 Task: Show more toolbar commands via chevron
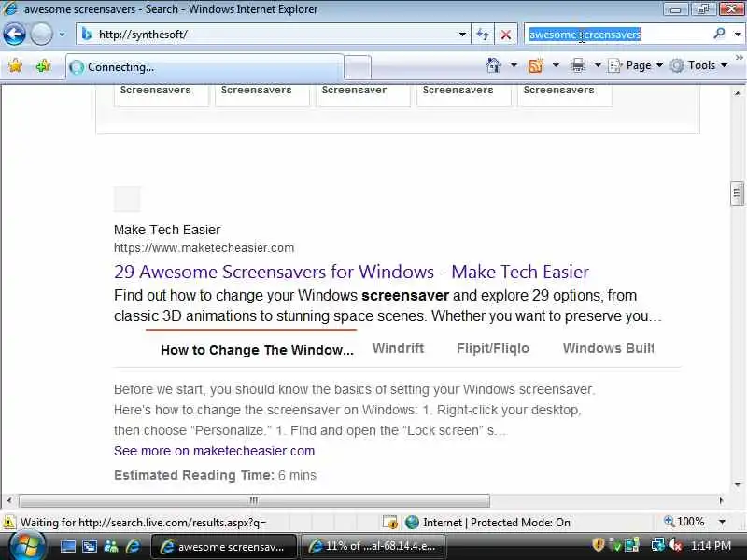[x=739, y=58]
